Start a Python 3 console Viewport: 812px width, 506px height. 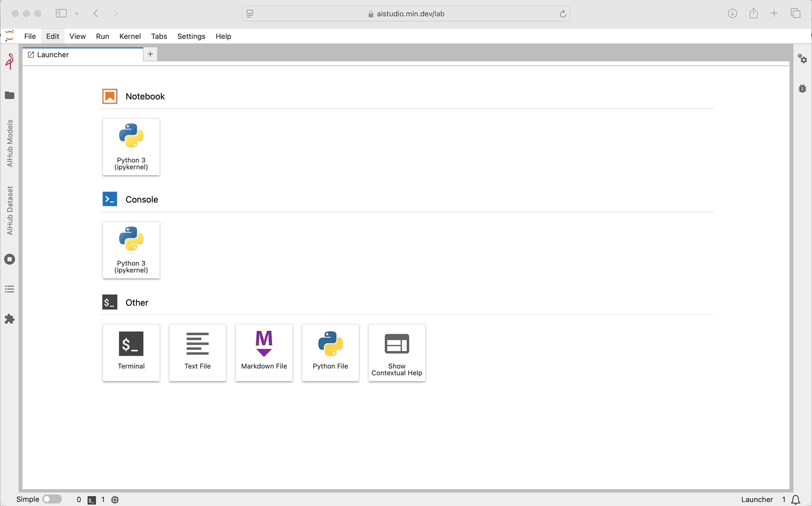[131, 250]
